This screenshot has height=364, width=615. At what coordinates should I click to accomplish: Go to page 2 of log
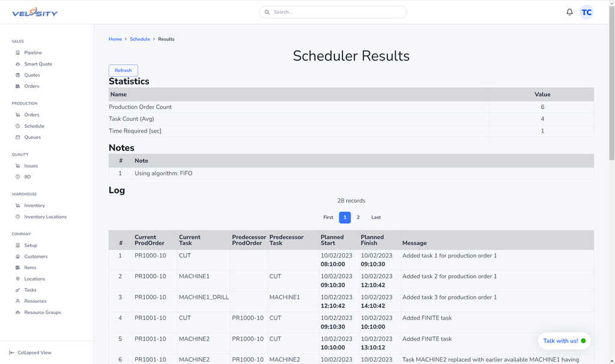tap(358, 217)
